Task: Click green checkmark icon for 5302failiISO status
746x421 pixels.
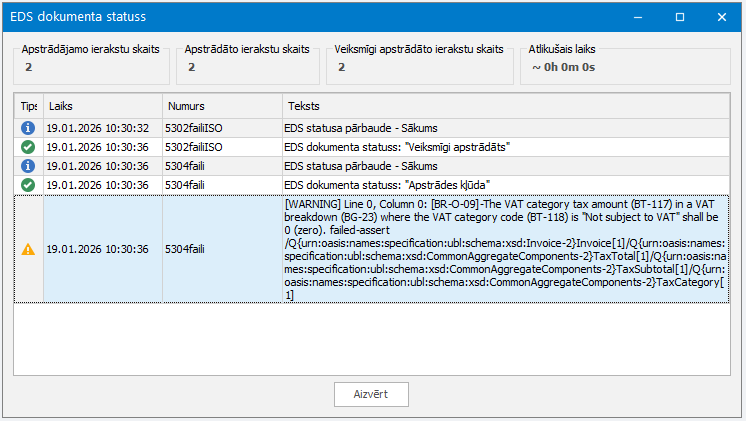Action: click(x=28, y=147)
